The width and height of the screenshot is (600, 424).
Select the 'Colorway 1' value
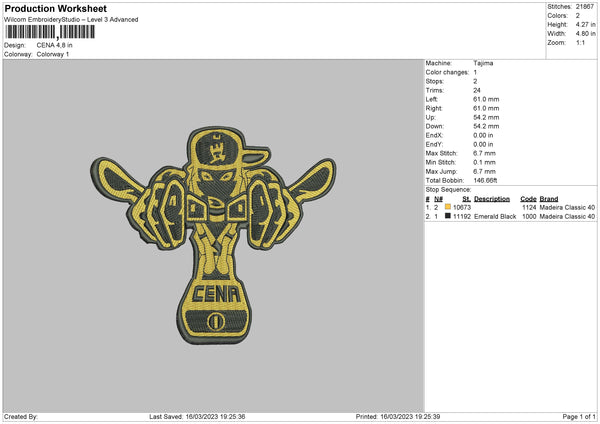pyautogui.click(x=53, y=54)
